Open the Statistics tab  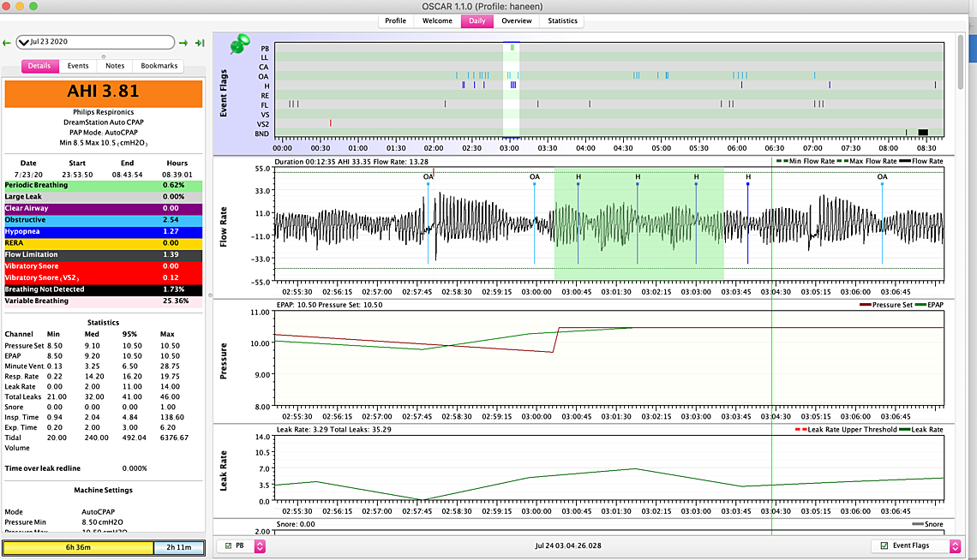(561, 21)
